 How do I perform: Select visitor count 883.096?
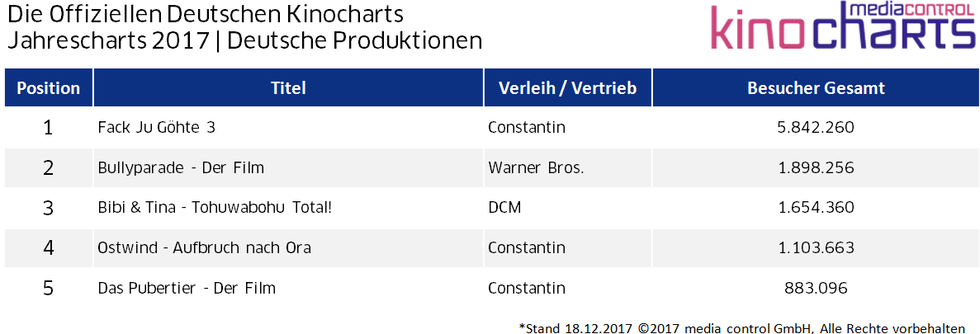pos(816,288)
